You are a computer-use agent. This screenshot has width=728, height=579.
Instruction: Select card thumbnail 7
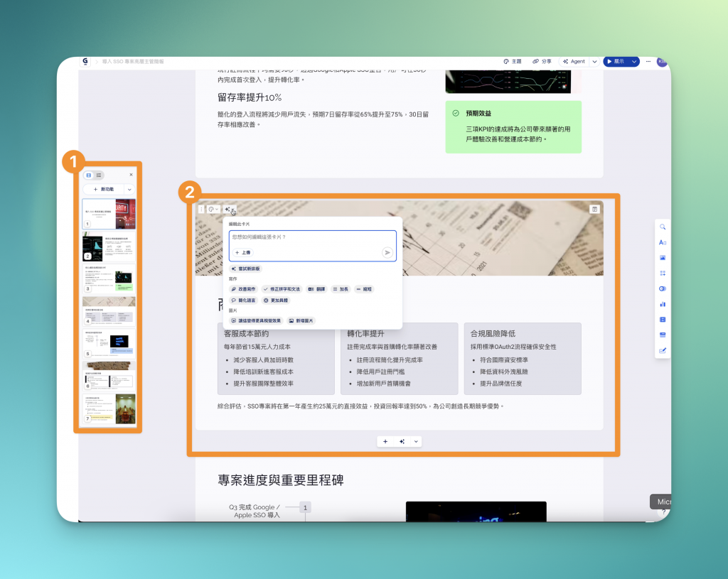tap(109, 408)
